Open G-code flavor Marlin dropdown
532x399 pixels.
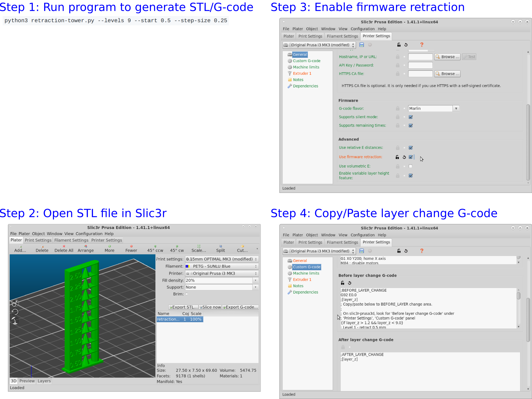[434, 109]
